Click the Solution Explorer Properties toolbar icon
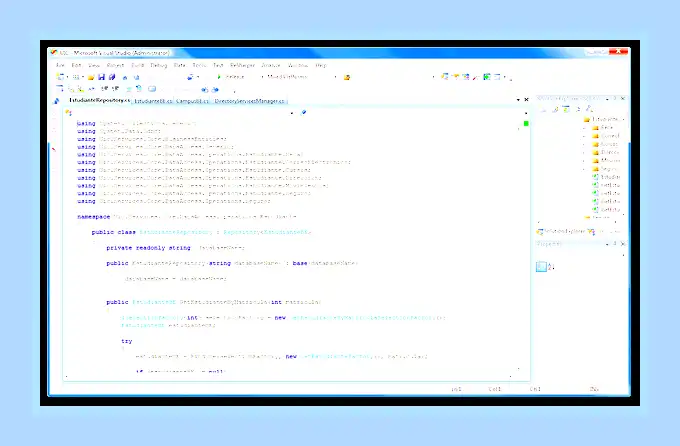The height and width of the screenshot is (446, 680). (544, 109)
